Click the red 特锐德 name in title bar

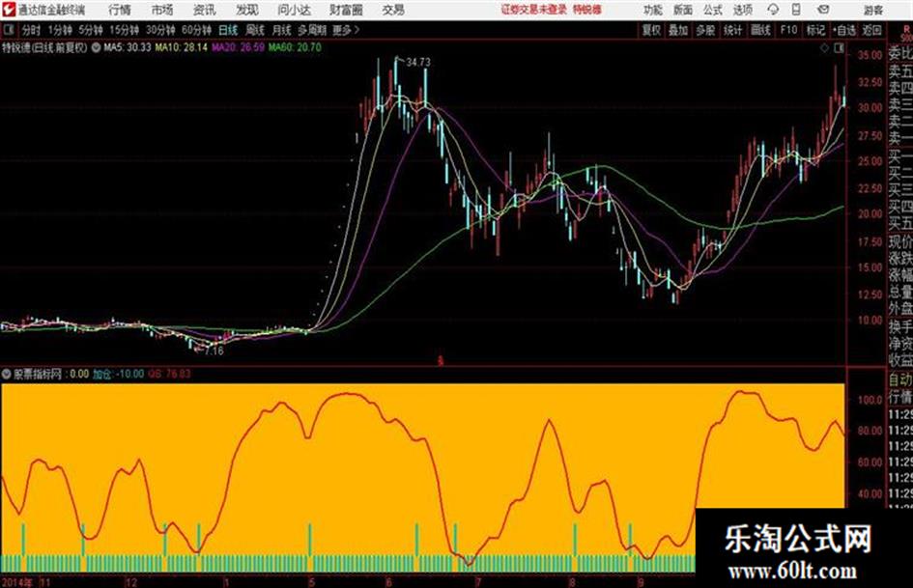586,10
